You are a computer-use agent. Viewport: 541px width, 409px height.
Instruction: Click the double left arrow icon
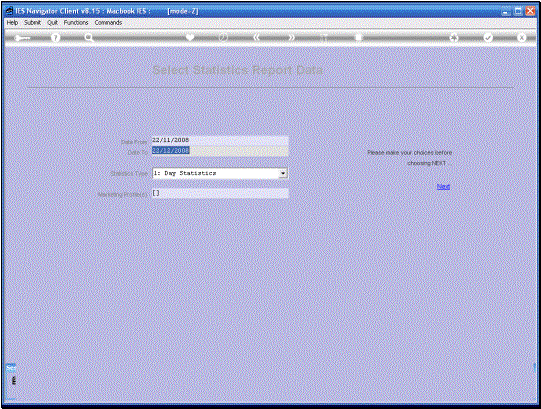click(x=256, y=37)
